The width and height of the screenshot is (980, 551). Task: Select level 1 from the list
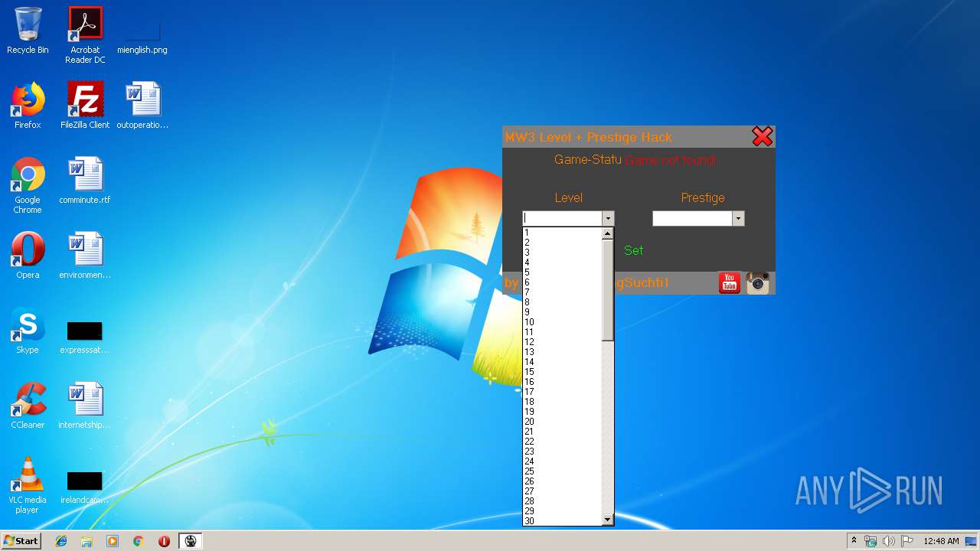click(x=562, y=233)
